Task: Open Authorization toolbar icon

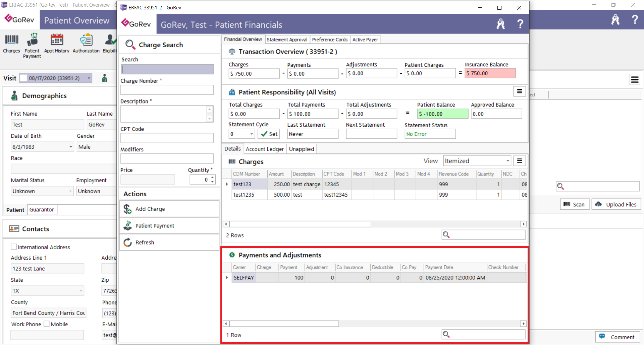Action: 86,44
